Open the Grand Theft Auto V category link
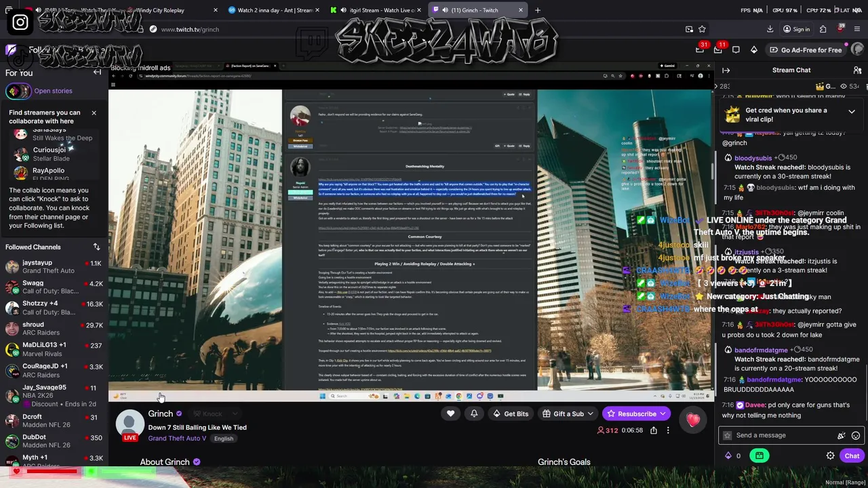 tap(177, 439)
